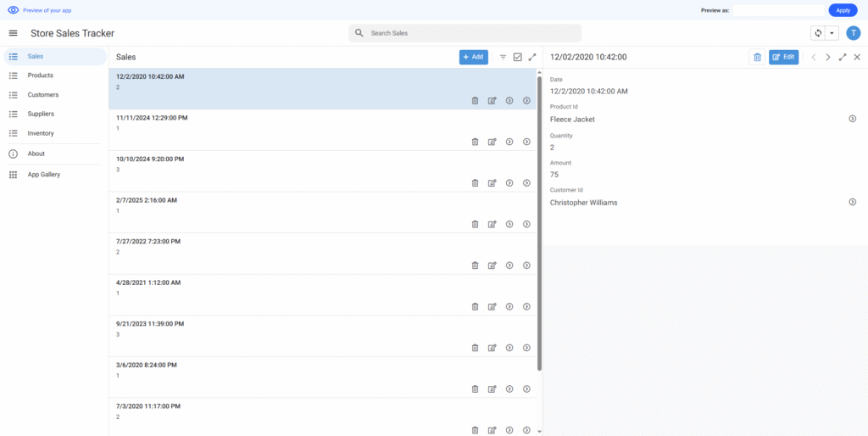Open the user account avatar
868x436 pixels.
853,33
